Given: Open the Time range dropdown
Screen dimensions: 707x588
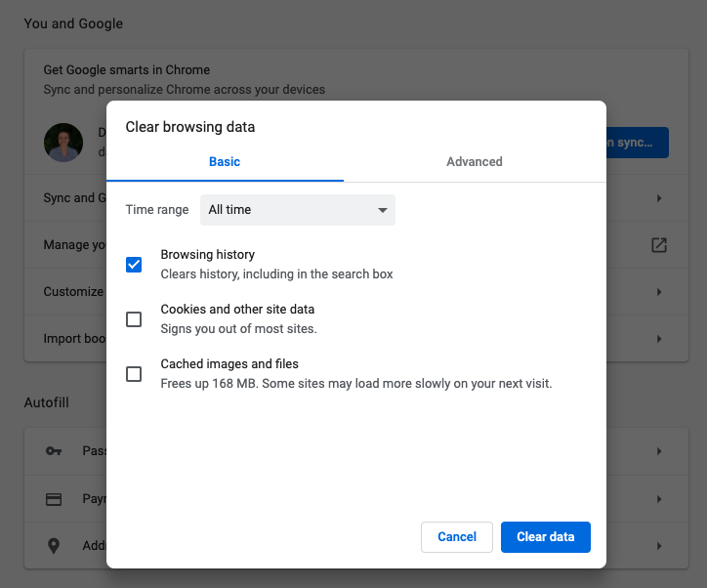Looking at the screenshot, I should [298, 210].
